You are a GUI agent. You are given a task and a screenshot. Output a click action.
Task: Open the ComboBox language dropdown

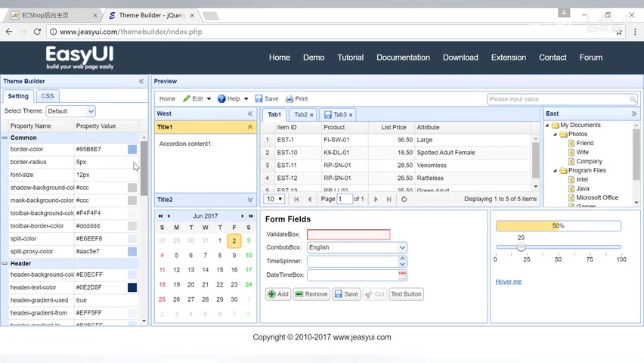[x=402, y=247]
